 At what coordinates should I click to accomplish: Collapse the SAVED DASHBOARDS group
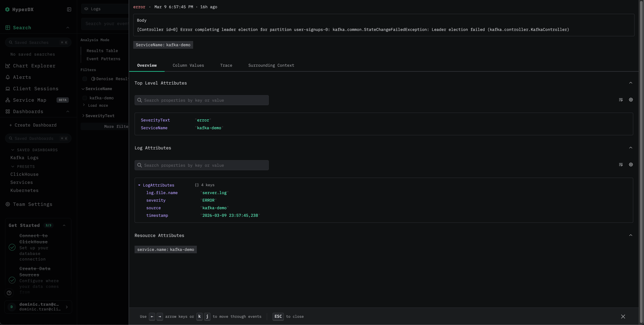pyautogui.click(x=13, y=150)
